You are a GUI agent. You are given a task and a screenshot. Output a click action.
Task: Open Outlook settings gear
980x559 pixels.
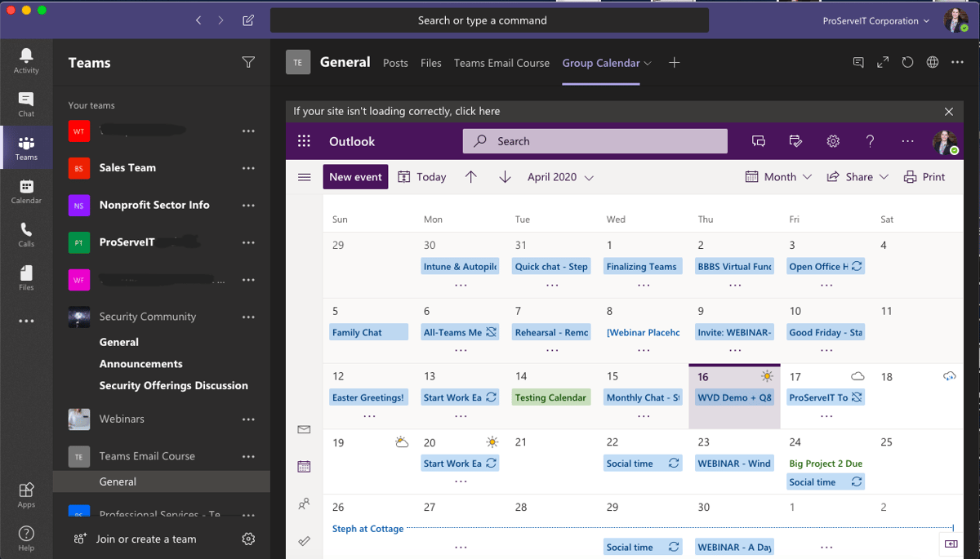pos(832,140)
